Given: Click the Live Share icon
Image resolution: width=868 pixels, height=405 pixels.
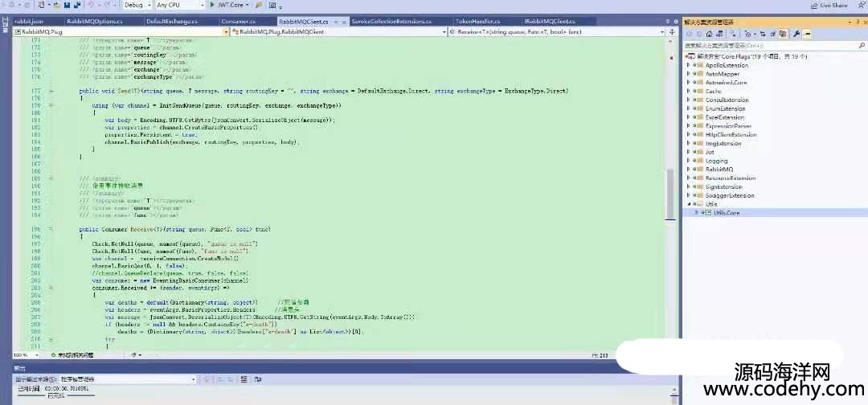Looking at the screenshot, I should coord(813,5).
